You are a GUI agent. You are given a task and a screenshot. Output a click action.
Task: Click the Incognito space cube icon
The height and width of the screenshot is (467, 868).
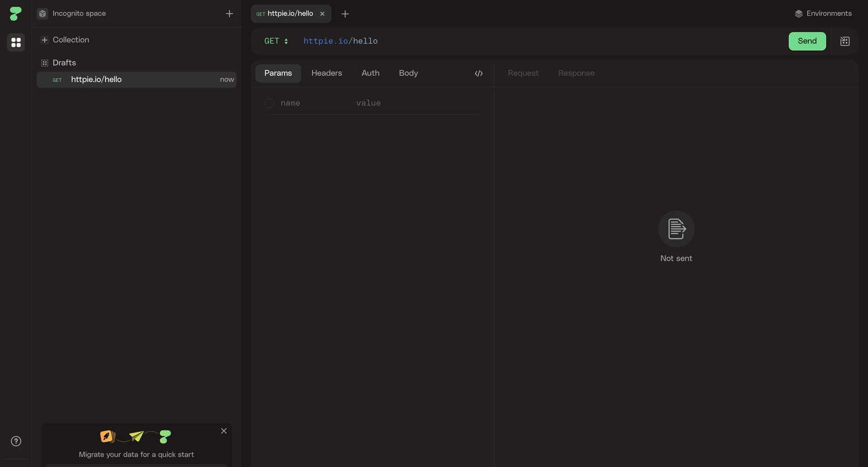point(42,14)
